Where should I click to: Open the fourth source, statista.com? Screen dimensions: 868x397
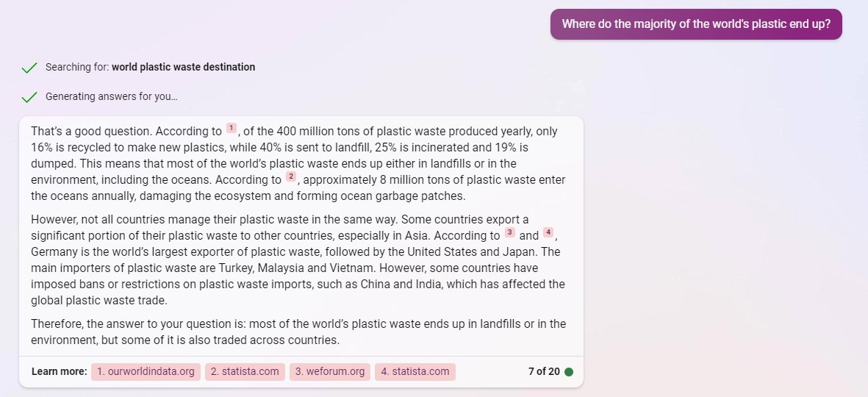(x=415, y=371)
